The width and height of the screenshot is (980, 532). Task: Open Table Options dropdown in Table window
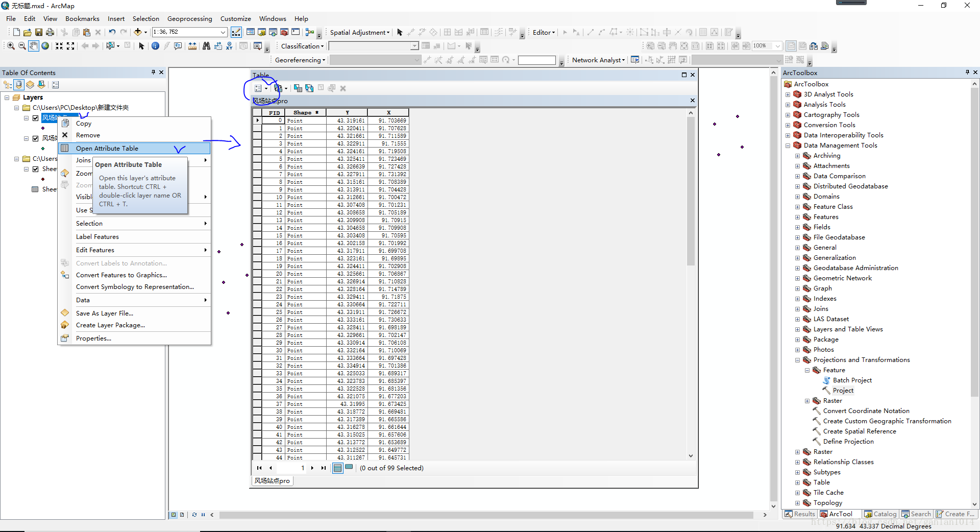[x=260, y=88]
